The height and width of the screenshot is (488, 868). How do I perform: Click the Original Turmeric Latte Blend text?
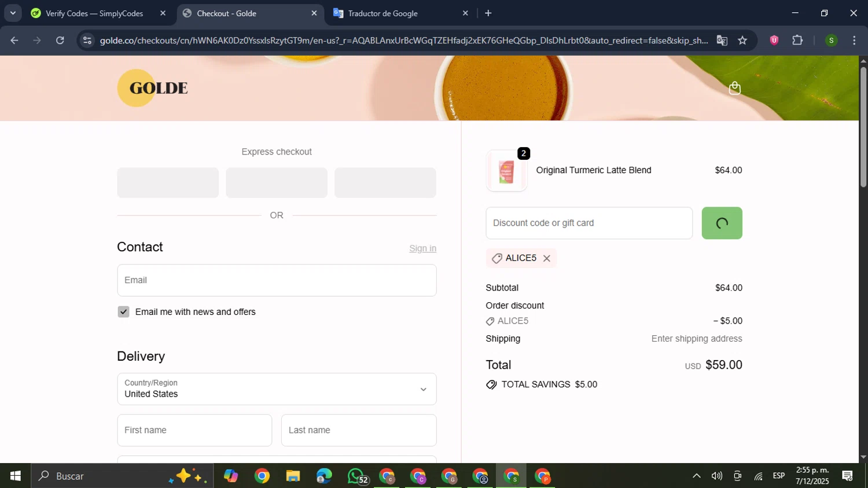coord(594,170)
